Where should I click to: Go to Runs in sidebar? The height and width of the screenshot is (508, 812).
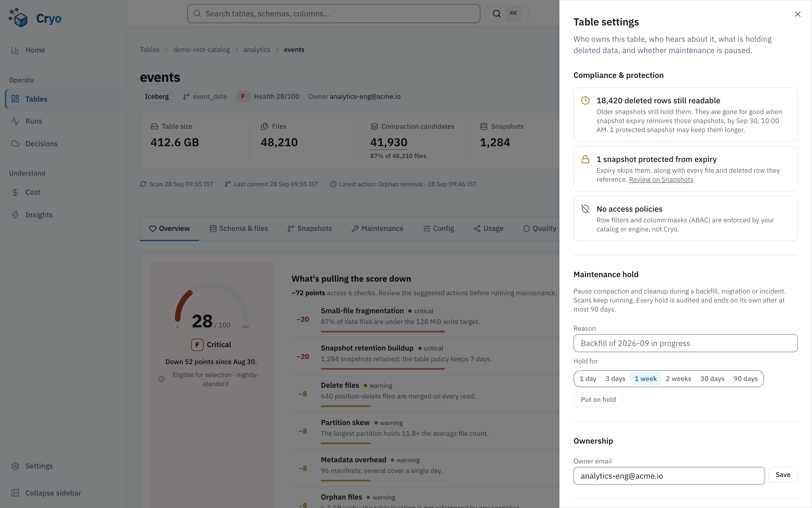click(x=63, y=121)
